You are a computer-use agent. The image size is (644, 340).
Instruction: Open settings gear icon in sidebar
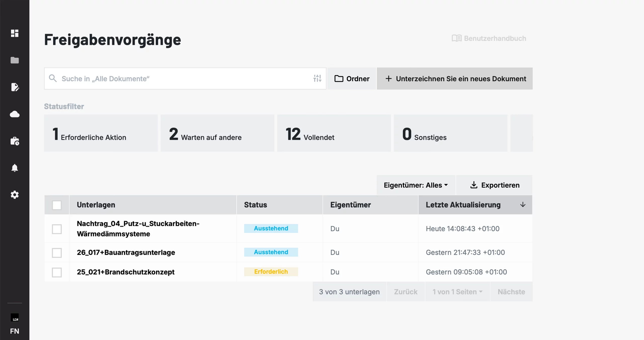point(15,195)
